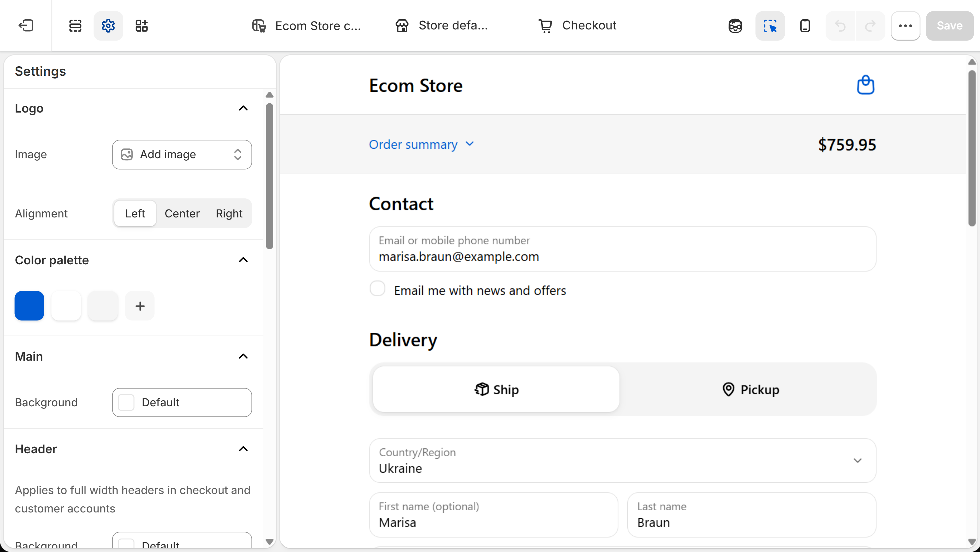
Task: Collapse the Main section
Action: tap(243, 356)
